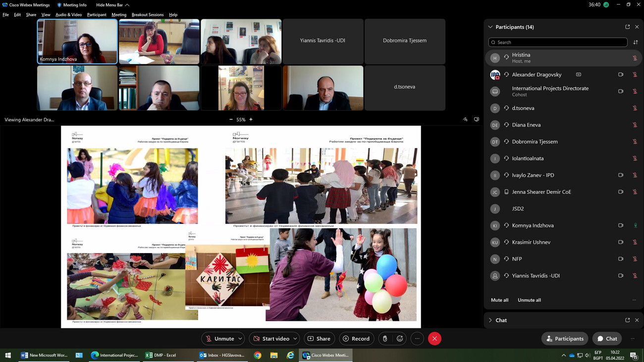Click the participants Search field
The width and height of the screenshot is (644, 362).
click(558, 43)
